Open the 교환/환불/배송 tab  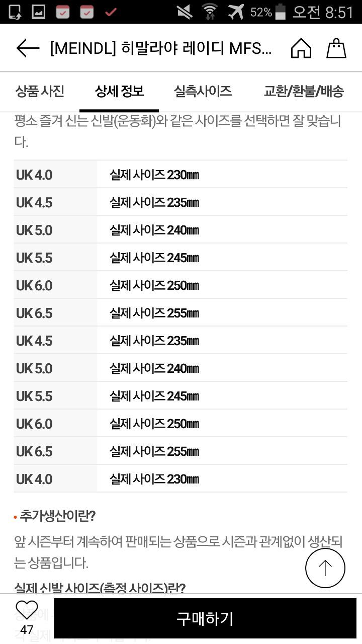tap(304, 91)
